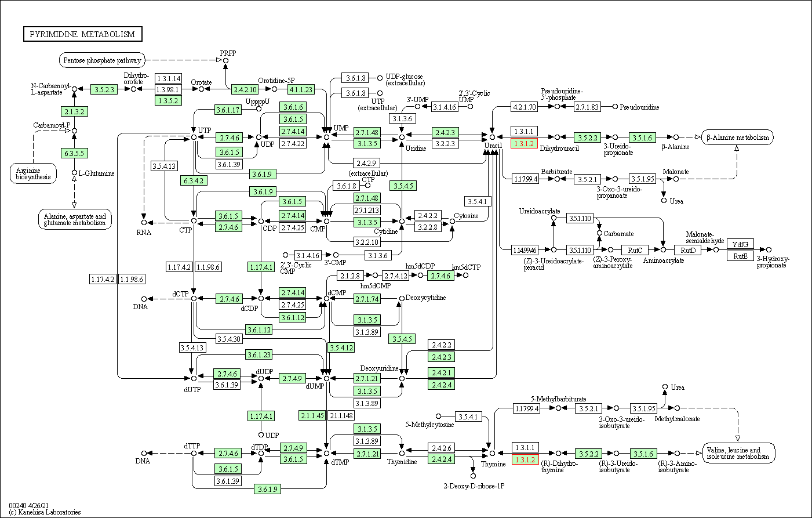Click enzyme box 3.5.2.3
The image size is (812, 518).
(104, 89)
